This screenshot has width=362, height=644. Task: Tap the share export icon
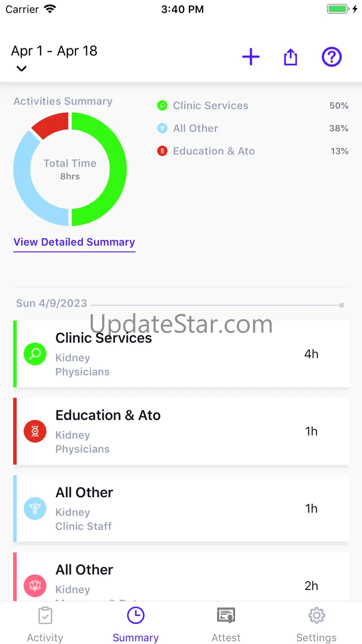click(291, 57)
